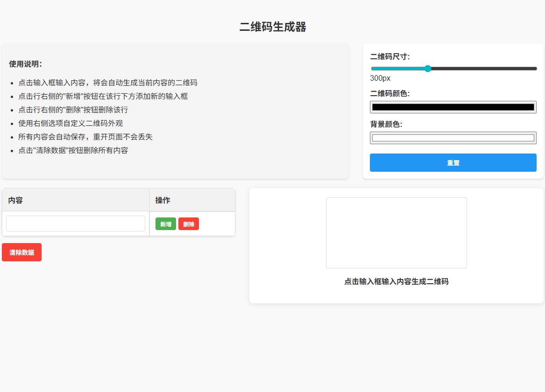Click the 二维码尺寸 label

(389, 56)
